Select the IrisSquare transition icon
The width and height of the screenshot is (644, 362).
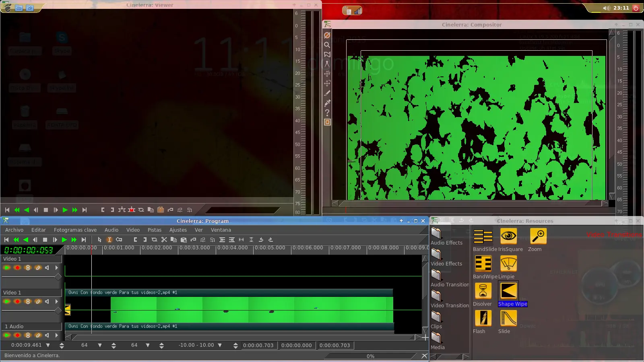pos(508,236)
